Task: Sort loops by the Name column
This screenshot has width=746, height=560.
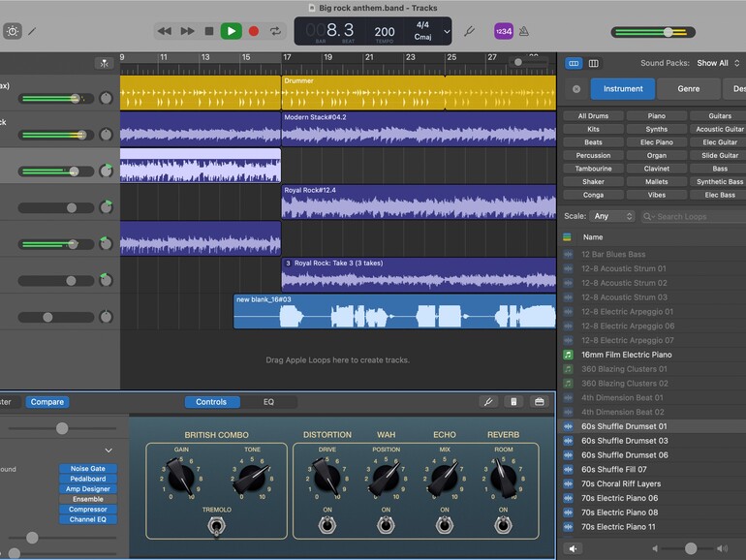Action: point(593,237)
